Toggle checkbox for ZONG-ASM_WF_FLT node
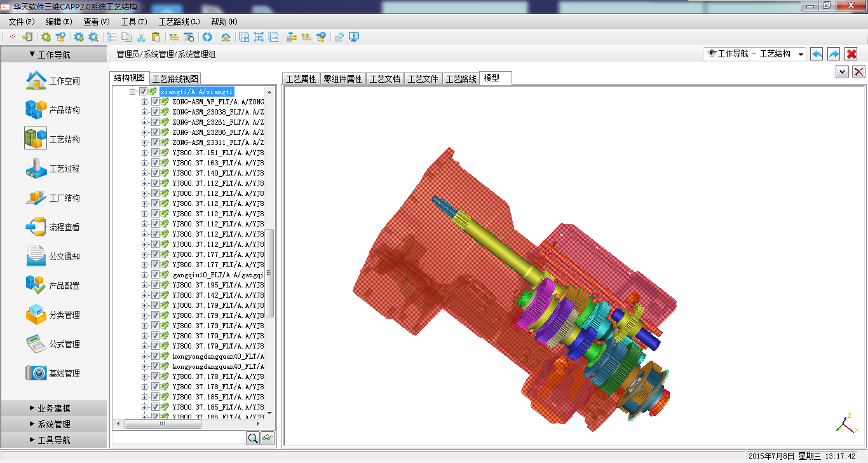Image resolution: width=868 pixels, height=463 pixels. 155,102
